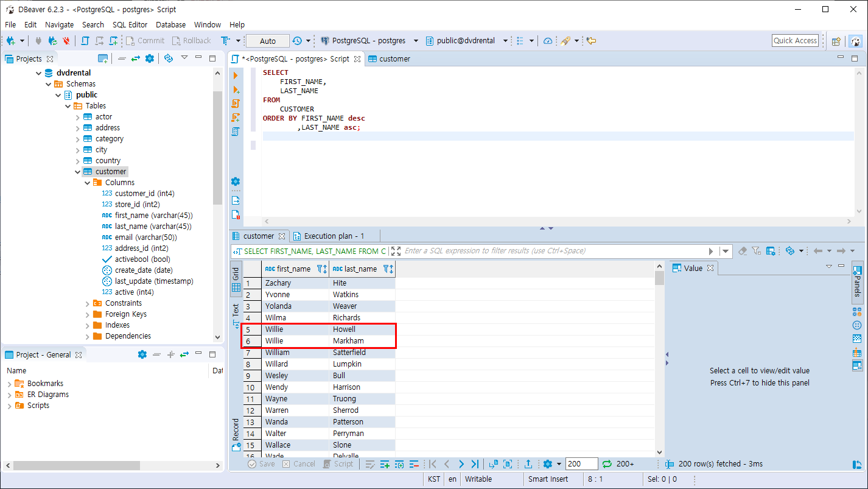This screenshot has height=489, width=868.
Task: Click the Remove filters eraser icon
Action: point(743,251)
